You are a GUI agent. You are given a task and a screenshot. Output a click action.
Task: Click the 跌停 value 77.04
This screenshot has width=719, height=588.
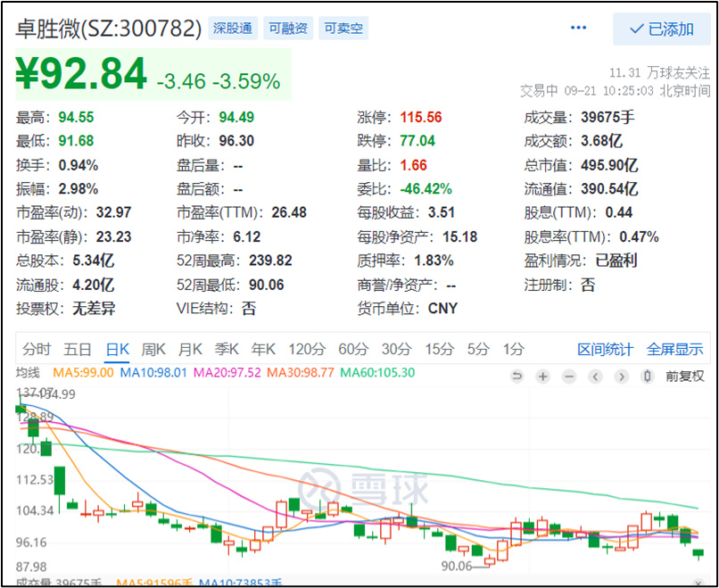click(x=417, y=141)
